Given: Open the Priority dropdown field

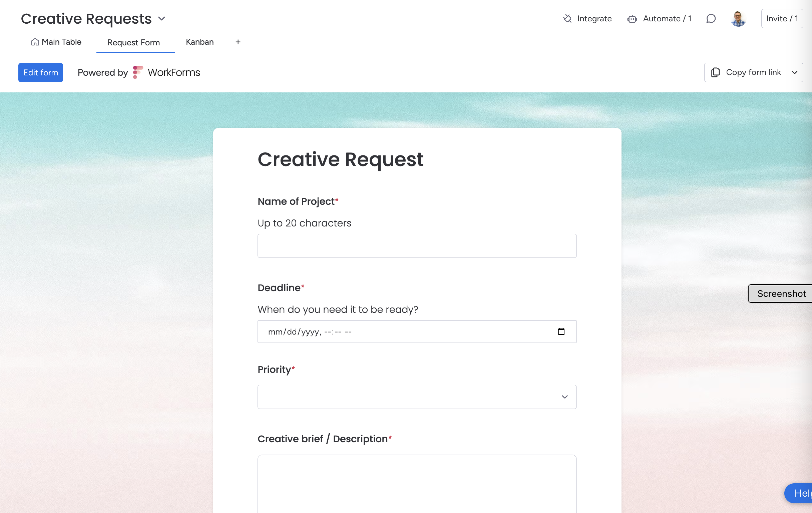Looking at the screenshot, I should [x=417, y=397].
